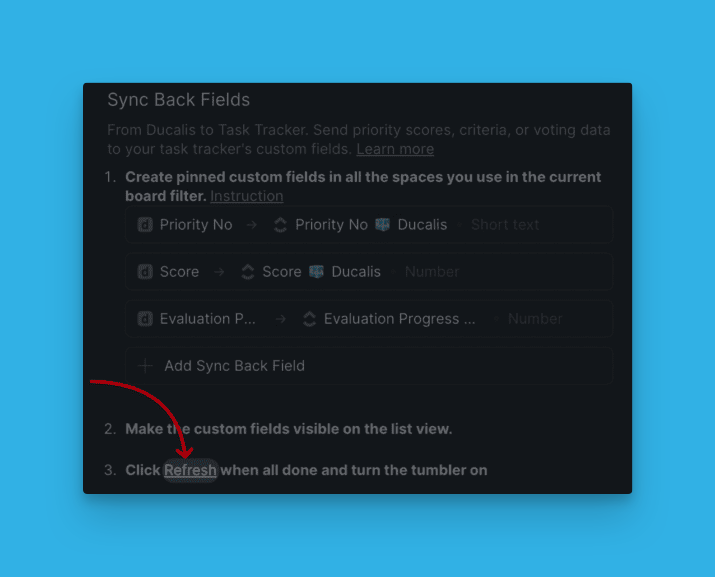Click the Ducalis icon beside Evaluation P...

(145, 319)
